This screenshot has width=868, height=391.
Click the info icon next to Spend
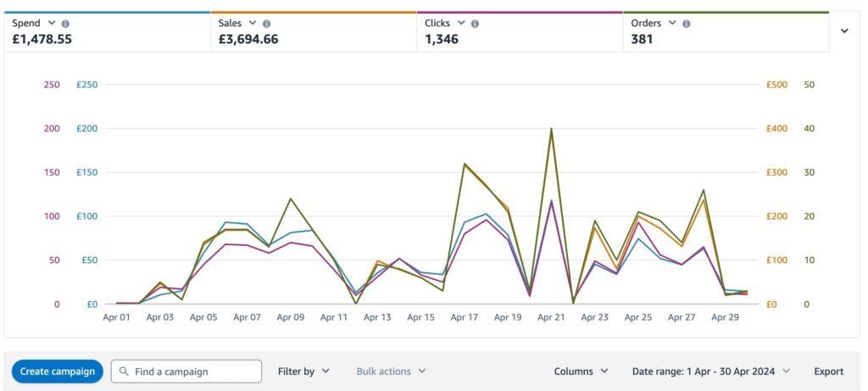point(66,24)
